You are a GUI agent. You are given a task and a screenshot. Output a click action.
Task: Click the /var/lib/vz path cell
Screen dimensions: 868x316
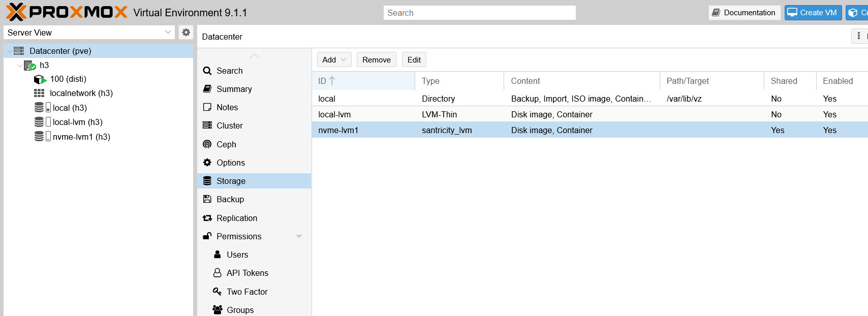pos(684,99)
